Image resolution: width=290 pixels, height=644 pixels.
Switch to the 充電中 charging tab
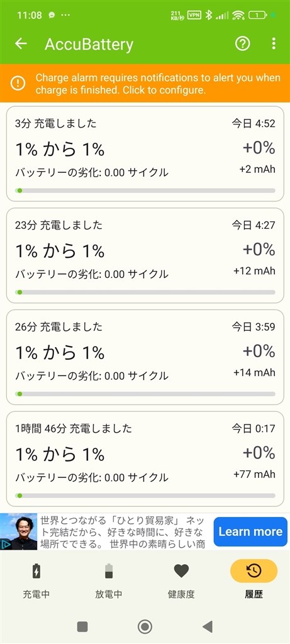coord(36,580)
